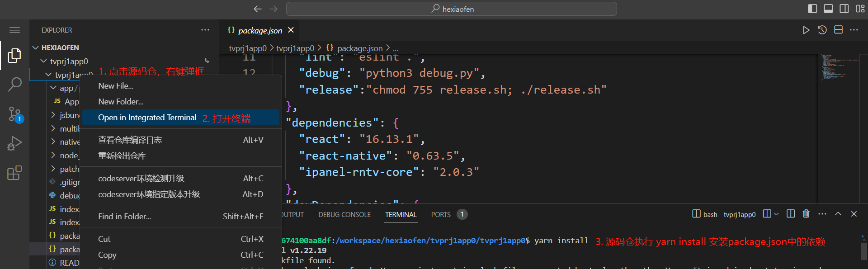
Task: Open Source Control view with badge
Action: (14, 114)
